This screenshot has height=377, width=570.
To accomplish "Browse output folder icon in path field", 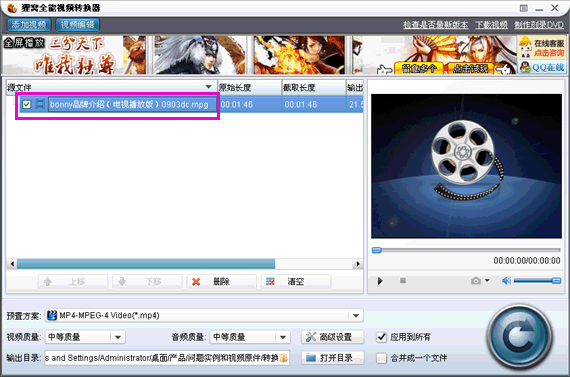I will tap(284, 358).
